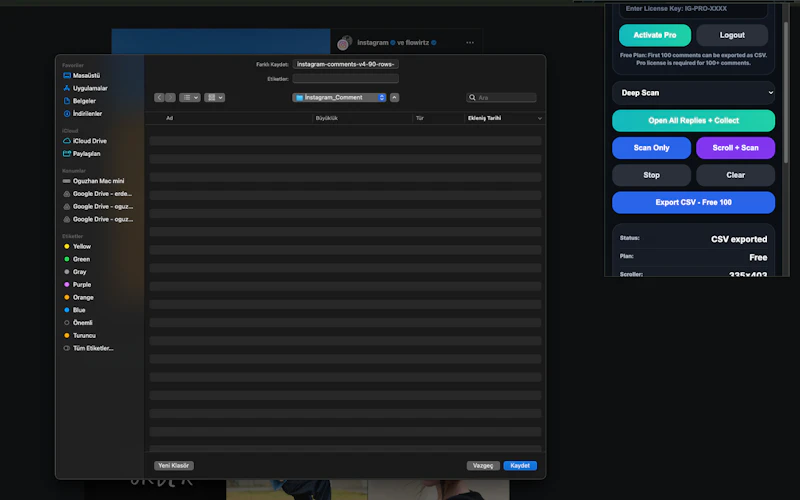The width and height of the screenshot is (800, 500).
Task: Open the Deep Scan mode dropdown
Action: coord(693,93)
